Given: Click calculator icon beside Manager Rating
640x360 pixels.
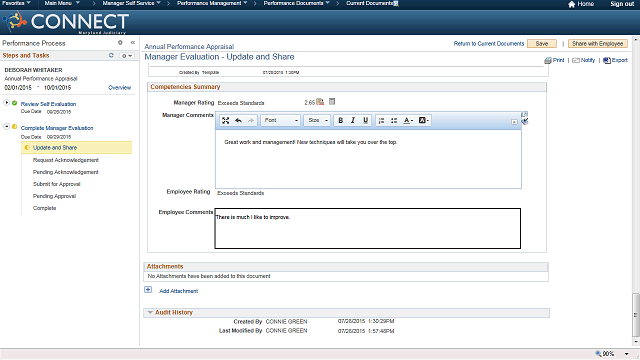Looking at the screenshot, I should [332, 102].
